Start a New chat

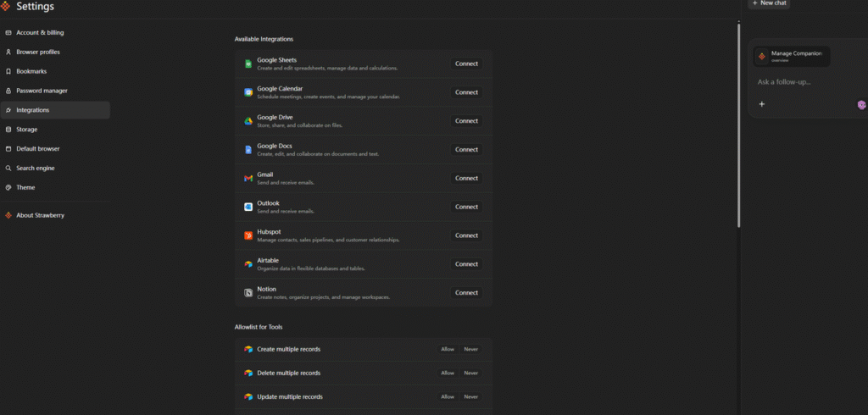tap(769, 3)
